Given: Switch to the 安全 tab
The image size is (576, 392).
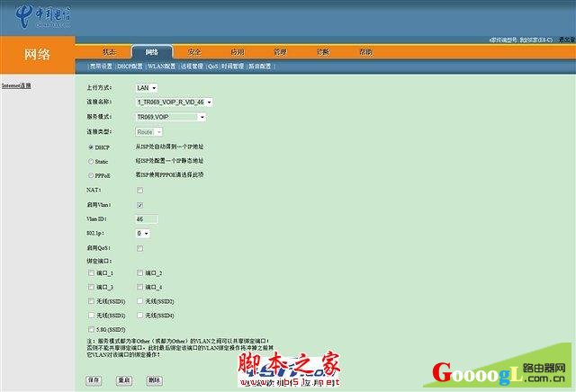Looking at the screenshot, I should [x=193, y=52].
